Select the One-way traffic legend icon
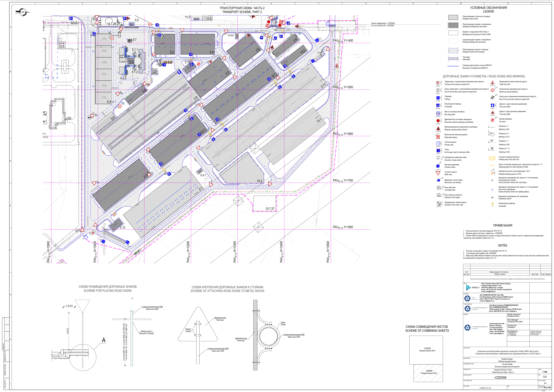 click(492, 105)
